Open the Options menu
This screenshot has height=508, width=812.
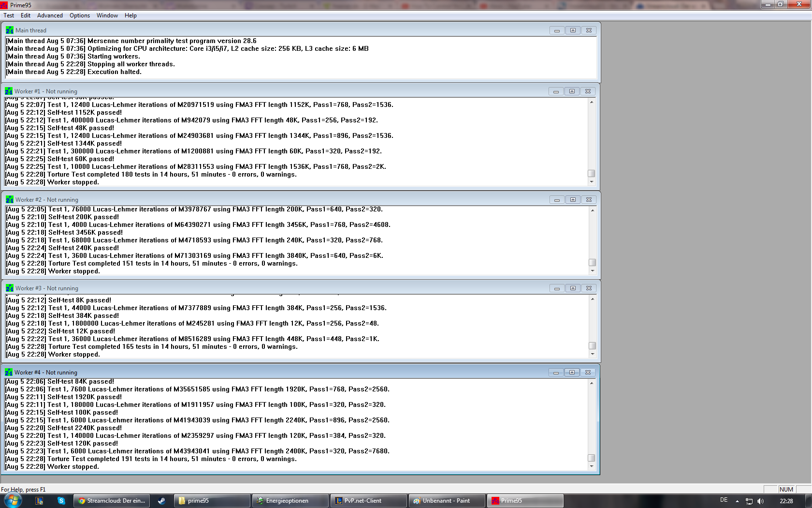click(80, 15)
